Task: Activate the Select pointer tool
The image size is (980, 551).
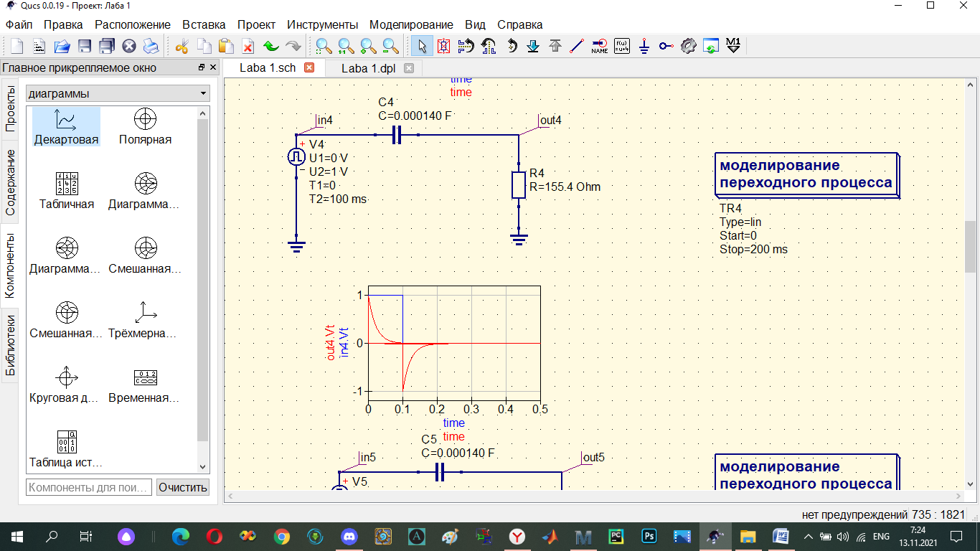Action: [422, 47]
